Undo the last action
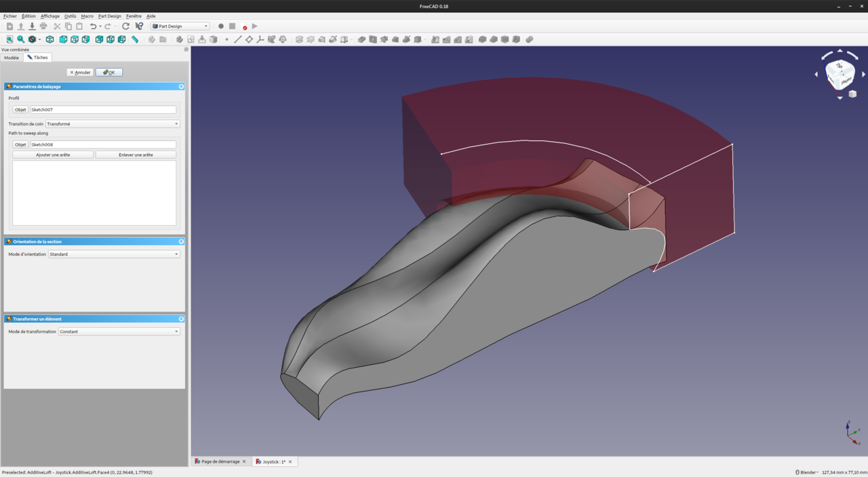 coord(93,26)
